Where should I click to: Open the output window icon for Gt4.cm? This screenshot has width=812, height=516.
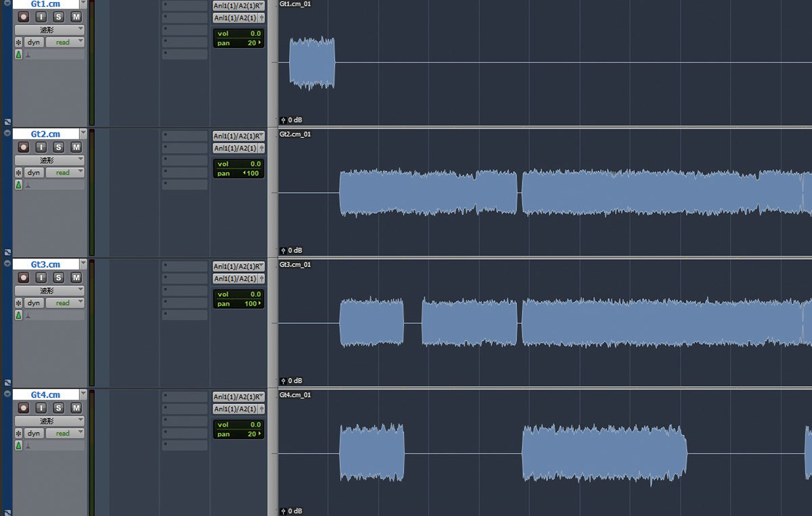(x=262, y=409)
